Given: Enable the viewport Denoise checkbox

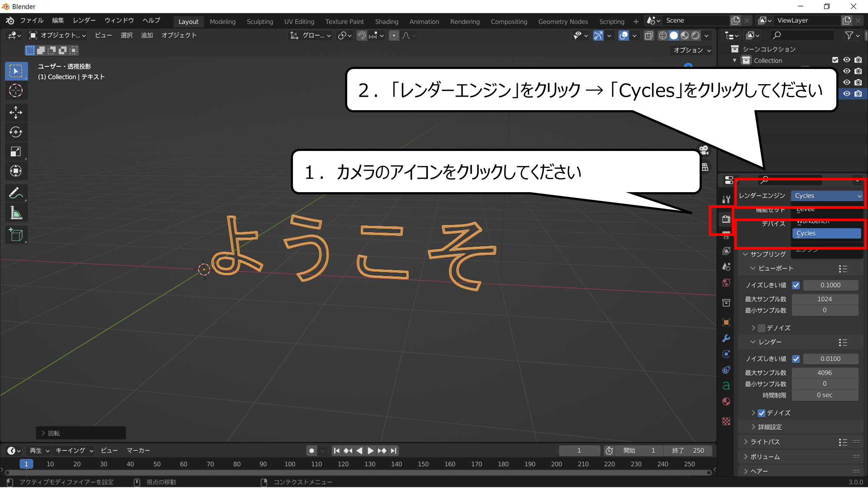Looking at the screenshot, I should click(x=762, y=328).
